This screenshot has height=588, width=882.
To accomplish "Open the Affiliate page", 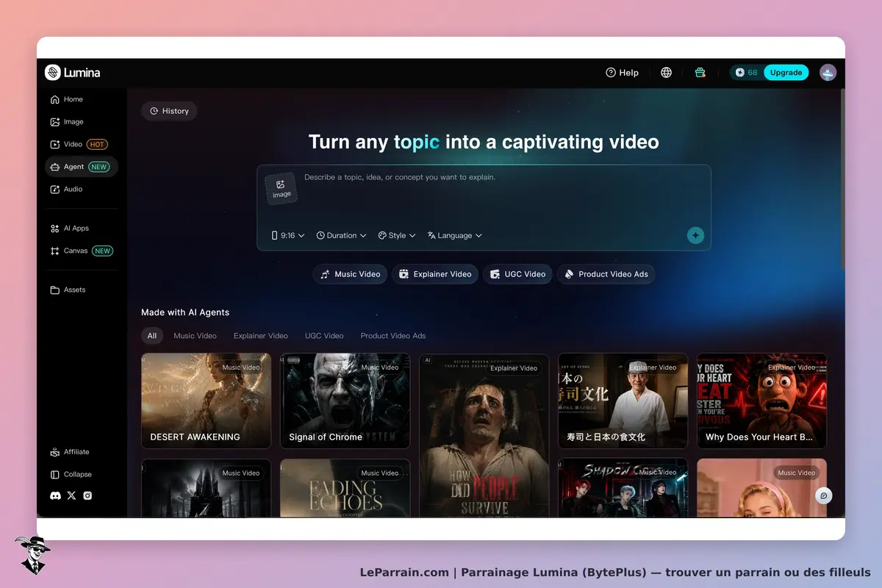I will [70, 452].
